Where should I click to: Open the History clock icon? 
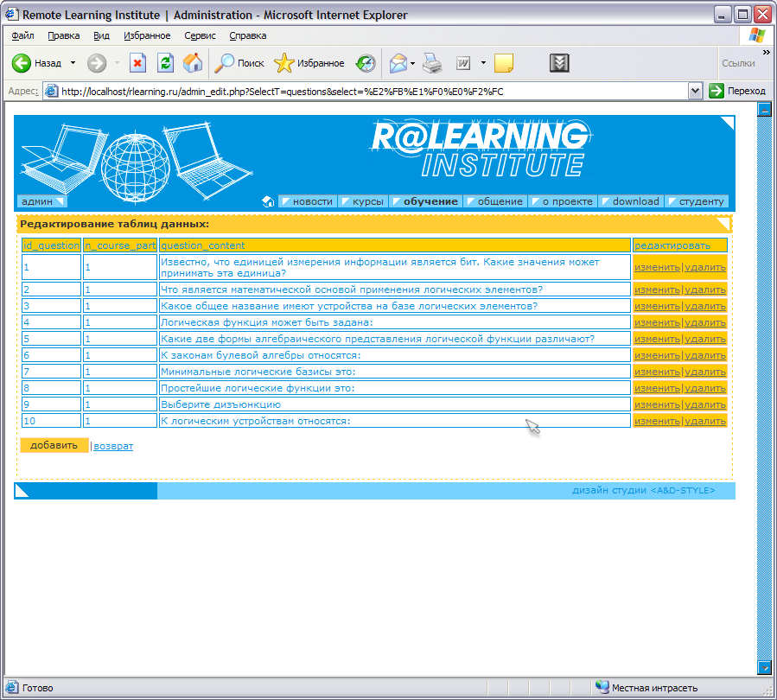[366, 63]
